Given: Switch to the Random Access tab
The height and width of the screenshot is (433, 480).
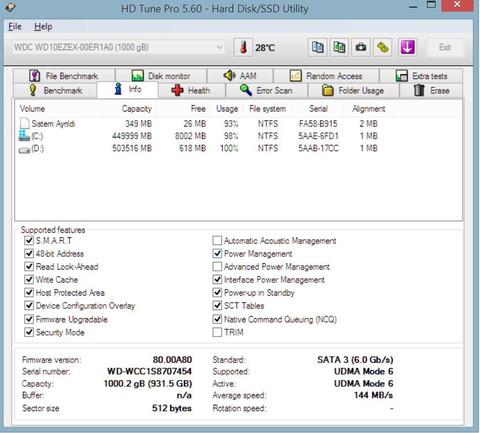Looking at the screenshot, I should point(326,76).
